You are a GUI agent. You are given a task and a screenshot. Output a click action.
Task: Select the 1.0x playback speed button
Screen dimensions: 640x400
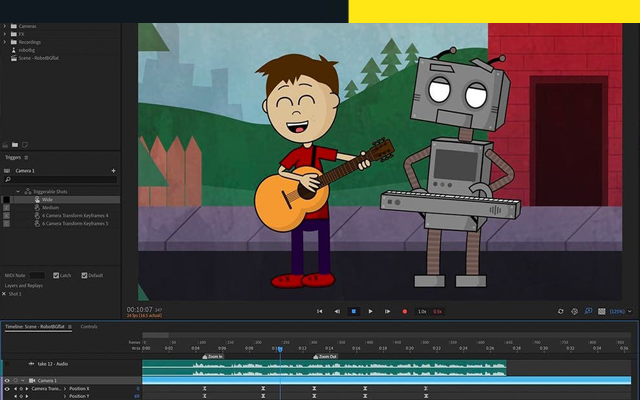(x=422, y=311)
